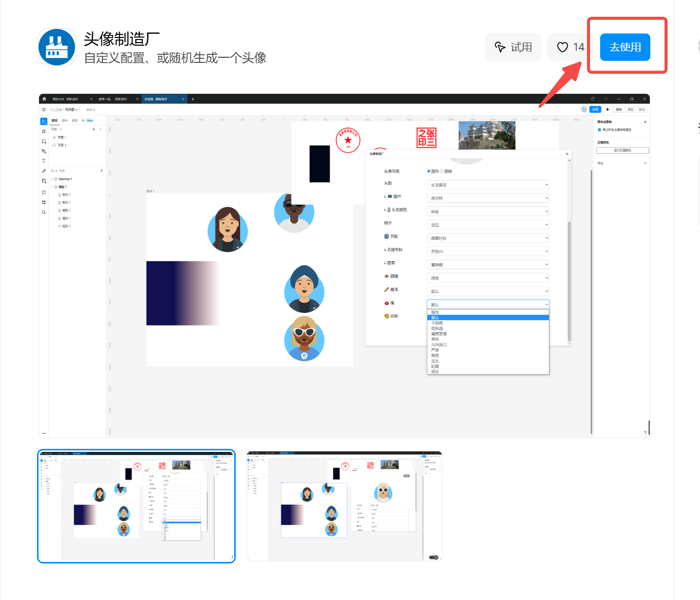Switch to the 无标题 document tab
Screen dimensions: 700x600
coord(156,99)
